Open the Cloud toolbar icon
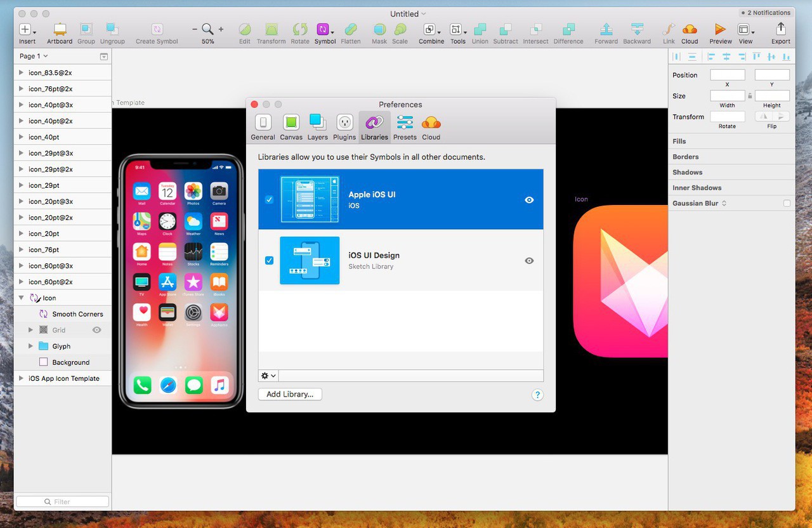812x528 pixels. (690, 30)
